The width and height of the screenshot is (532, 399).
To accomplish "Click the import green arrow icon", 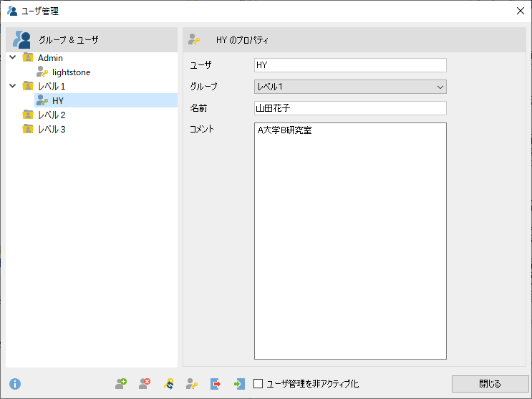I will pyautogui.click(x=239, y=384).
